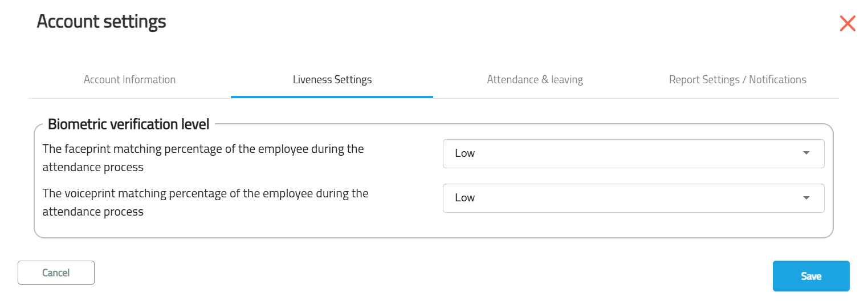Save the account settings

(811, 276)
